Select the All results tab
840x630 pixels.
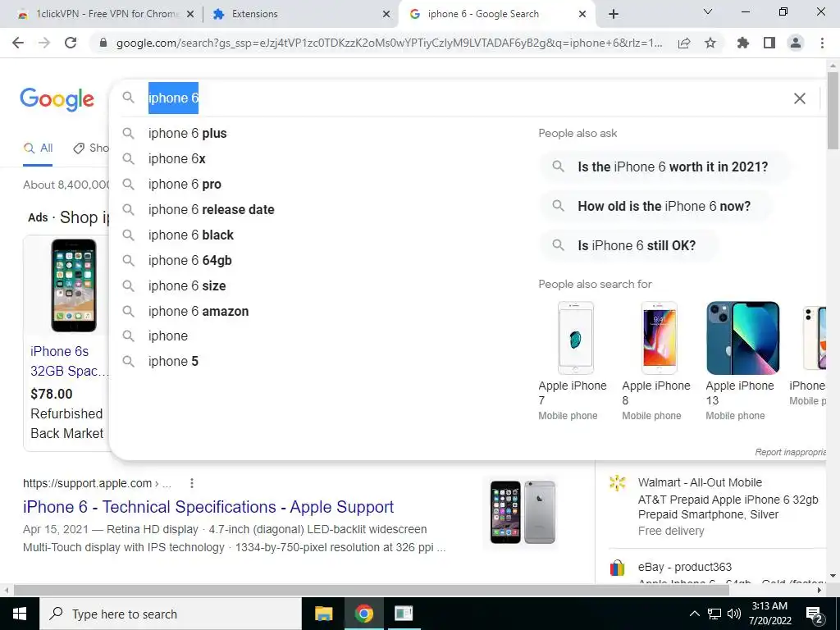pyautogui.click(x=38, y=148)
